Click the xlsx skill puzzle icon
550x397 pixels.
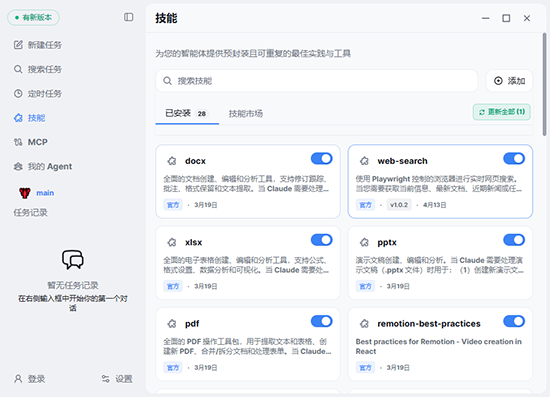(172, 242)
